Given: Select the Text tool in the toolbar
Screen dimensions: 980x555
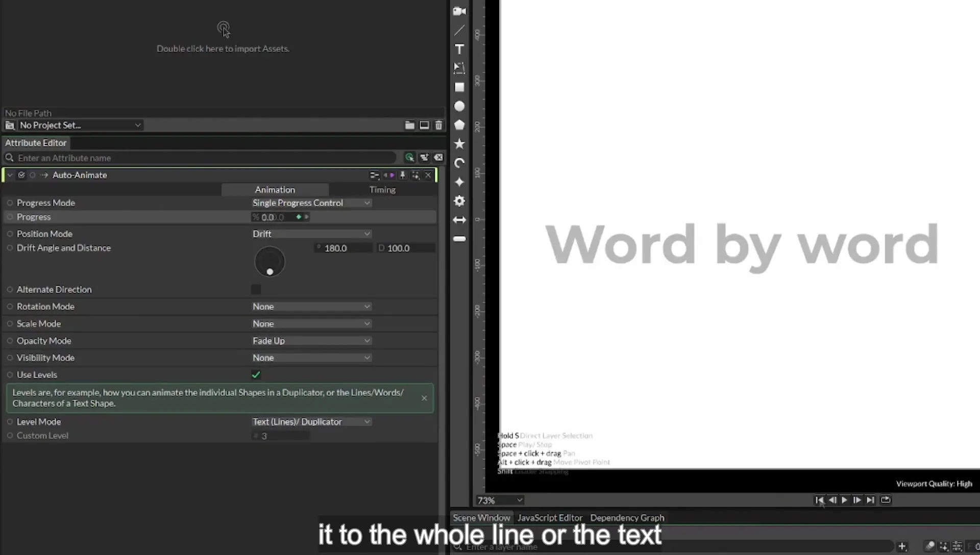Looking at the screenshot, I should click(459, 49).
